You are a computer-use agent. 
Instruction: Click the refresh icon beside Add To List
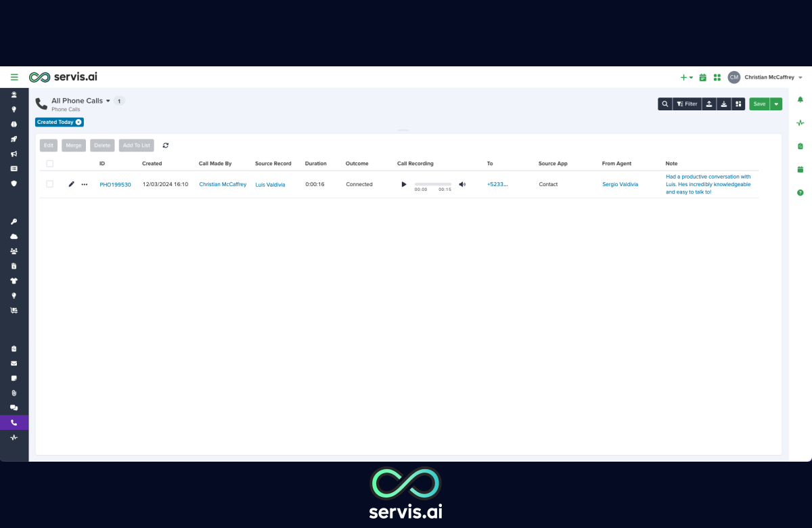pos(166,146)
